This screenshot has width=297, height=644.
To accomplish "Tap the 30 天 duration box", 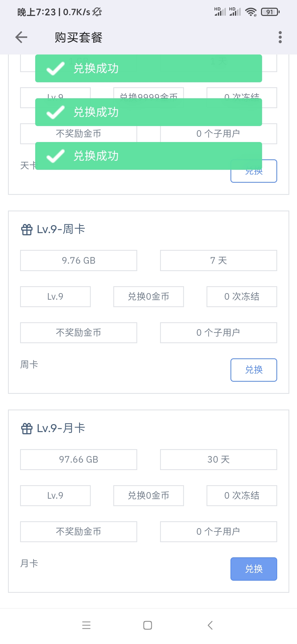I will pyautogui.click(x=218, y=459).
